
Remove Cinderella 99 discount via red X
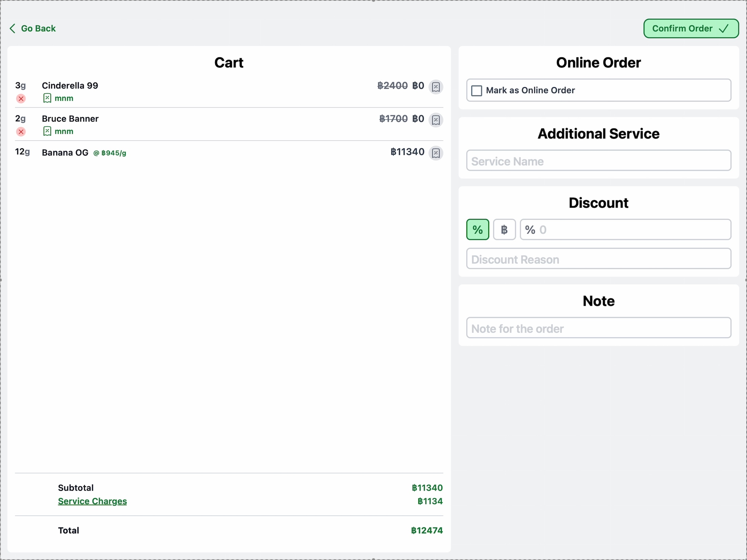click(x=21, y=98)
